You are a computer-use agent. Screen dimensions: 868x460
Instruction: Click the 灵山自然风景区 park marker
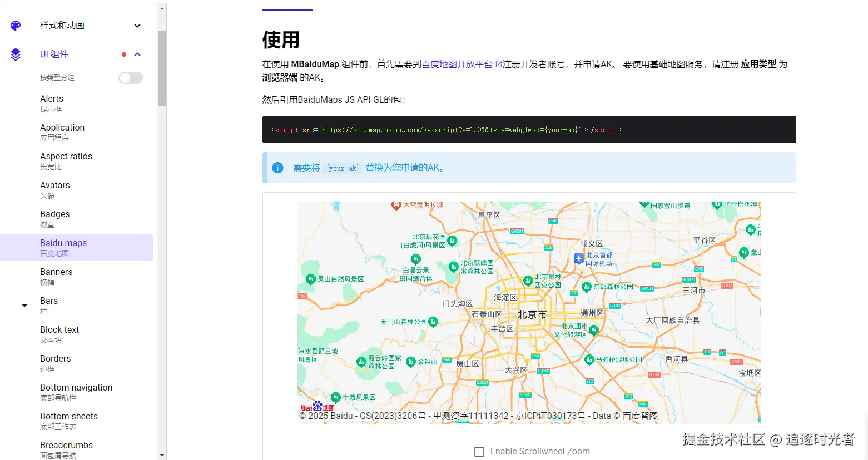click(x=311, y=279)
